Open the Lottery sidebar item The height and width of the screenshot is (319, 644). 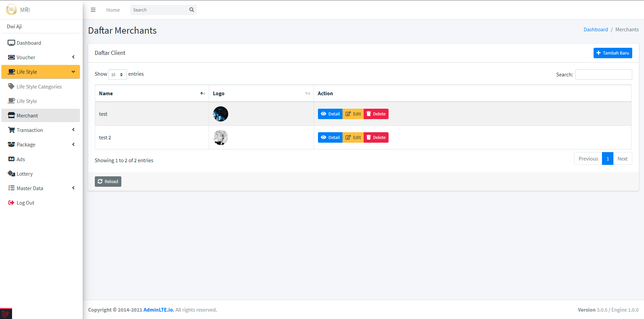(x=41, y=174)
